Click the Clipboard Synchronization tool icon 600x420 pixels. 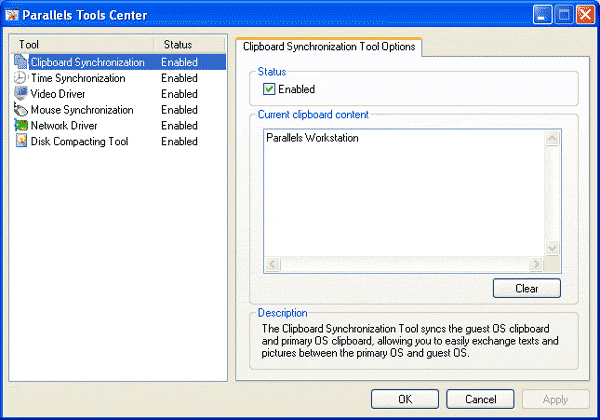[x=21, y=62]
